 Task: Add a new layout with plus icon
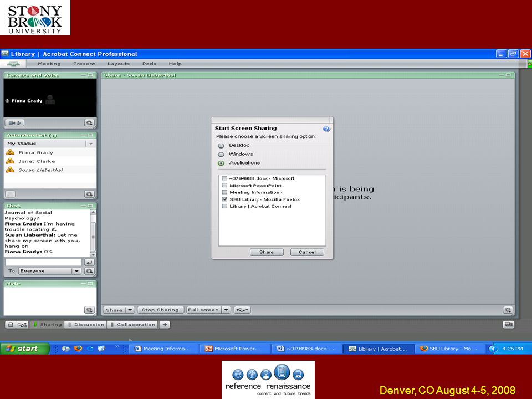tap(165, 325)
